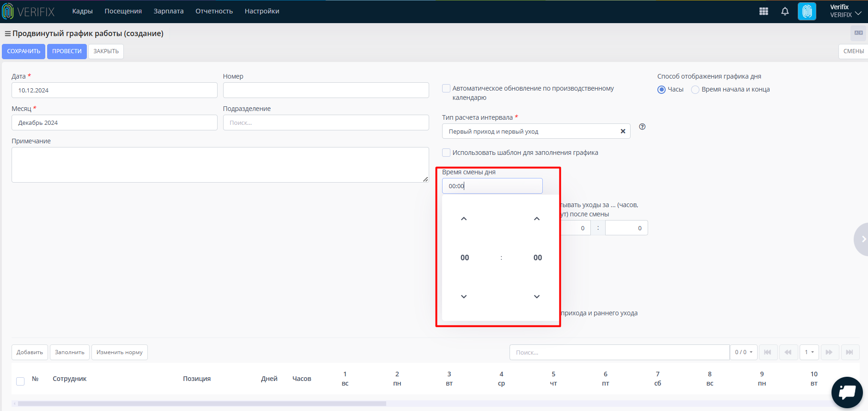Click the minutes field after shift
The image size is (868, 411).
click(x=627, y=228)
